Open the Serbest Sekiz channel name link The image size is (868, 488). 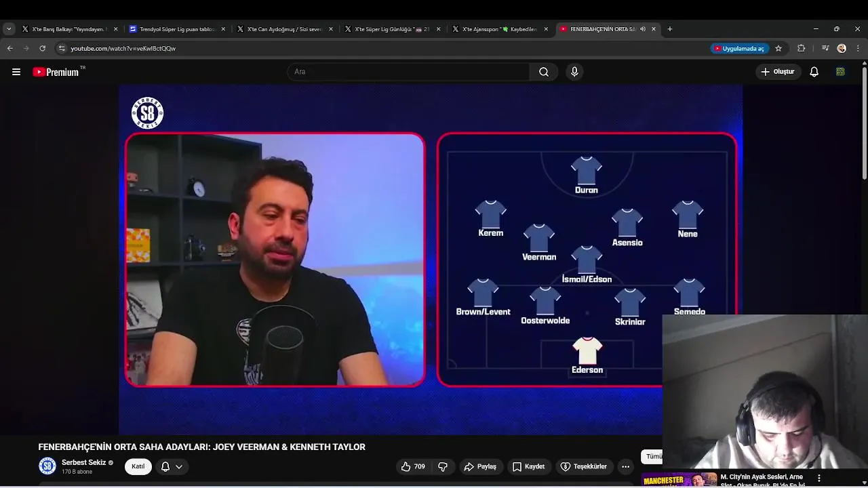tap(83, 463)
